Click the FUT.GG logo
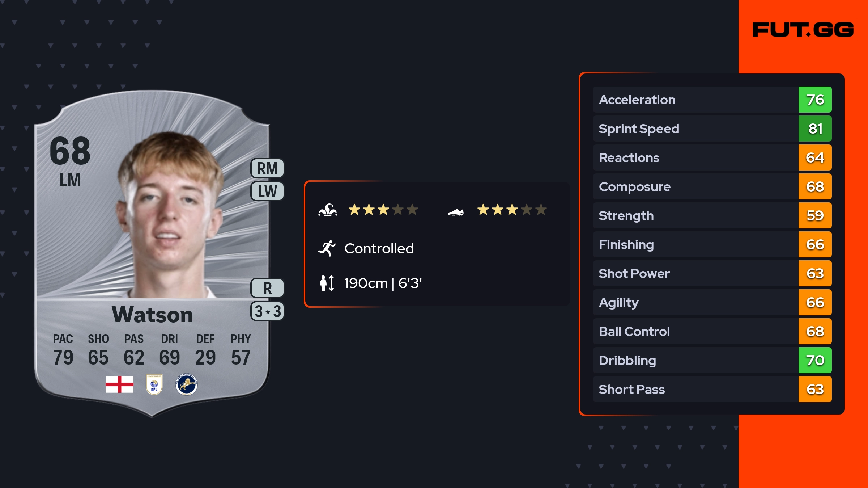Screen dimensions: 868x488 coord(803,30)
